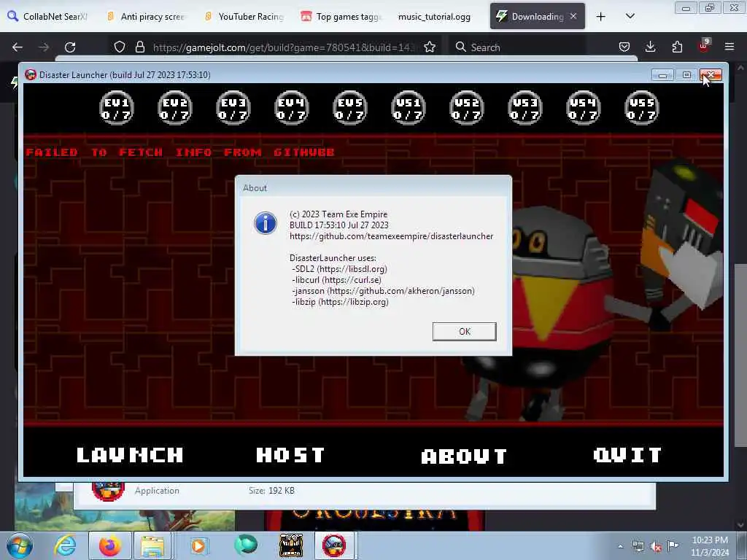Select the VS3 0/7 badge

[525, 108]
